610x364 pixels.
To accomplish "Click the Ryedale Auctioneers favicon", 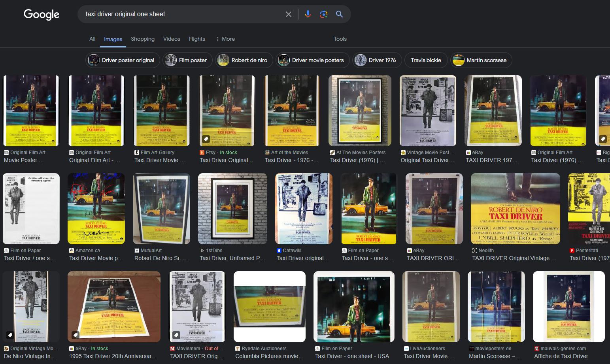I will point(238,349).
